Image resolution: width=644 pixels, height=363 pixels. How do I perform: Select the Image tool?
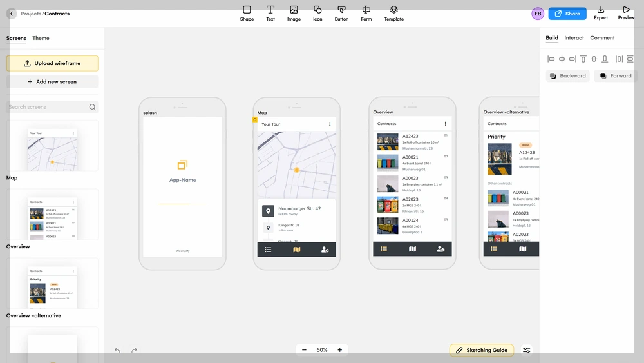click(x=294, y=13)
